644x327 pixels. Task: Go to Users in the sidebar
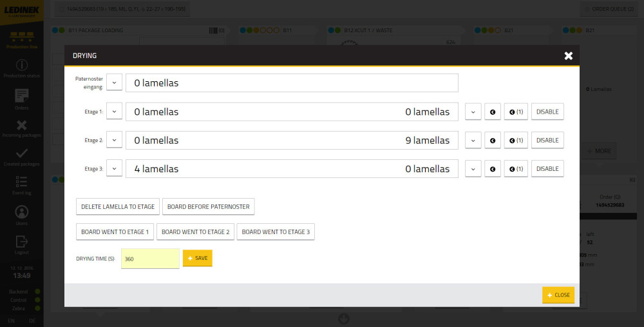click(x=21, y=215)
